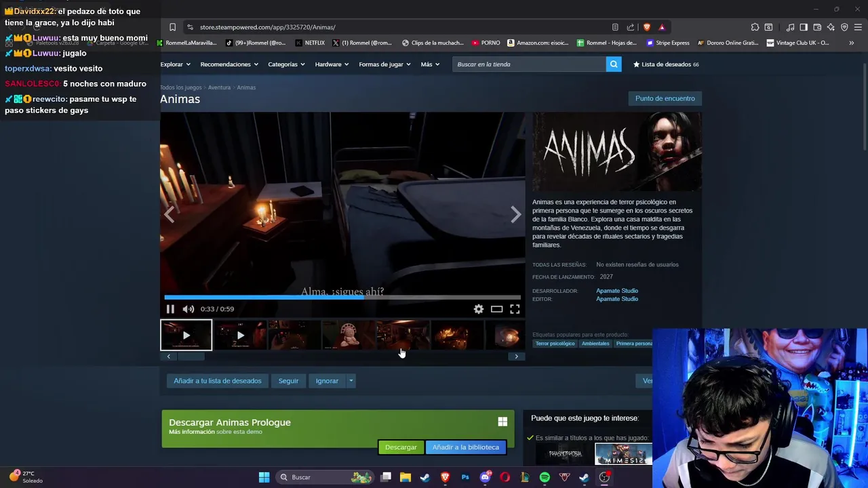Open Lista de deseados
Screen dimensions: 868x488
(x=666, y=64)
